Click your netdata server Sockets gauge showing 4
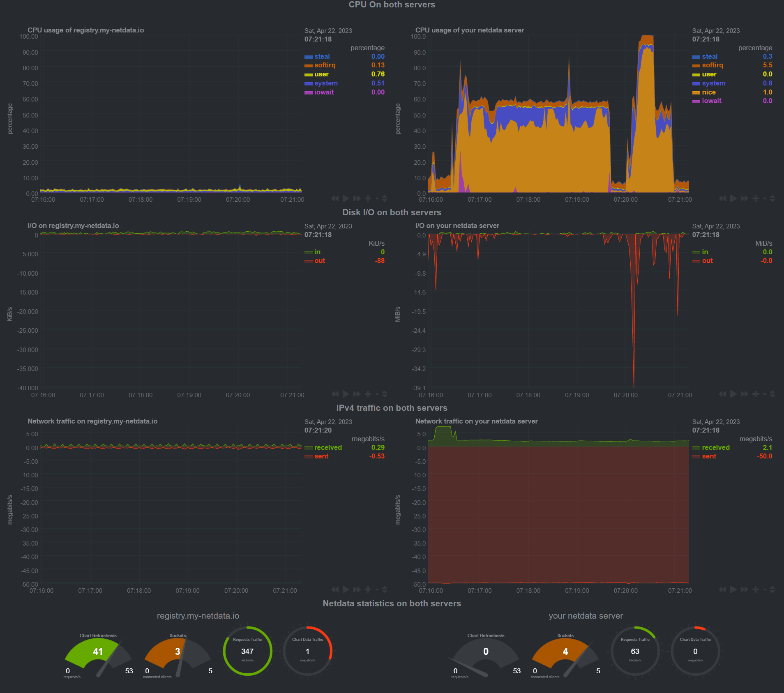 coord(565,656)
